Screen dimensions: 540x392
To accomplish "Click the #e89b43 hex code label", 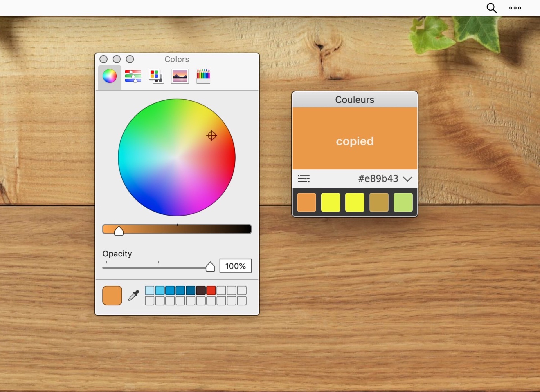I will (378, 179).
